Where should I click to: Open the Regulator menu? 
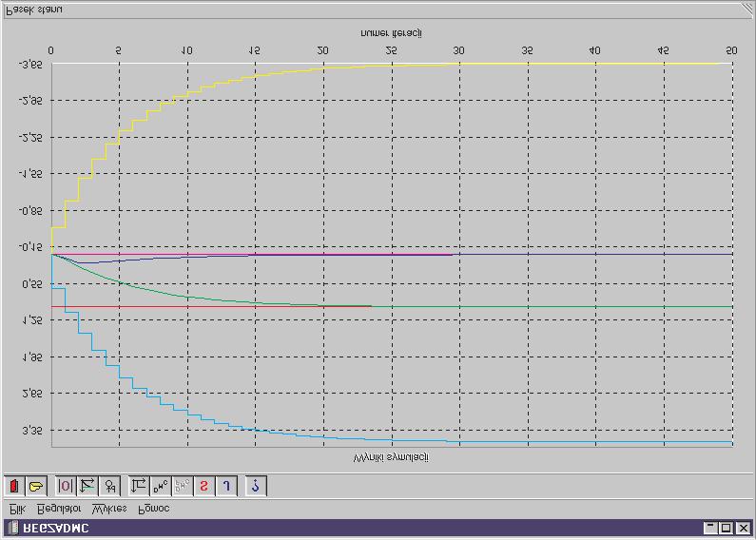point(59,509)
